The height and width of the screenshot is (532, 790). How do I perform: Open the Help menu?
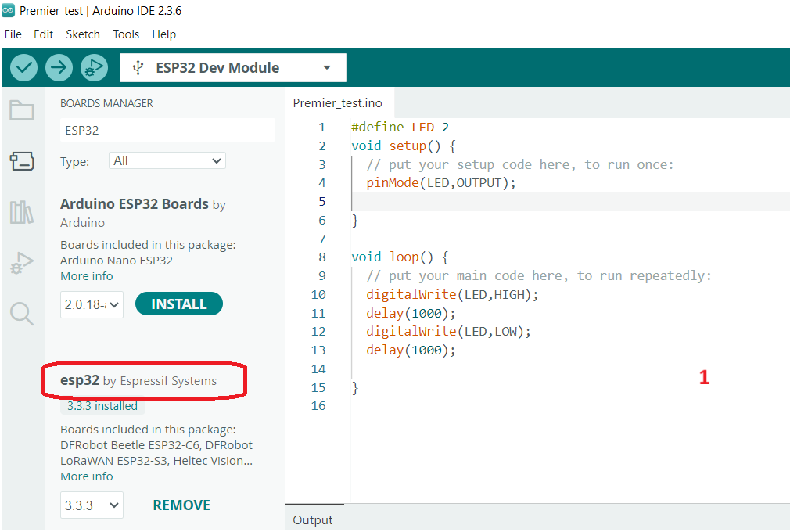pyautogui.click(x=163, y=34)
